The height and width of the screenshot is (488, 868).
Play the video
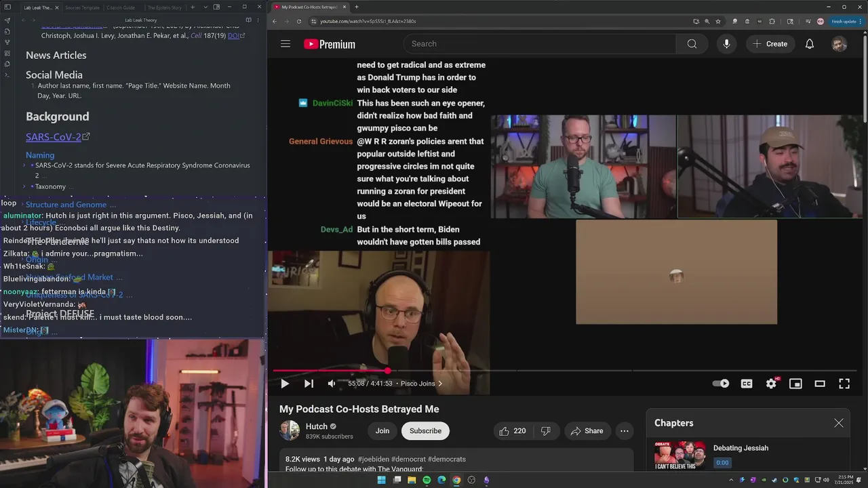click(285, 384)
